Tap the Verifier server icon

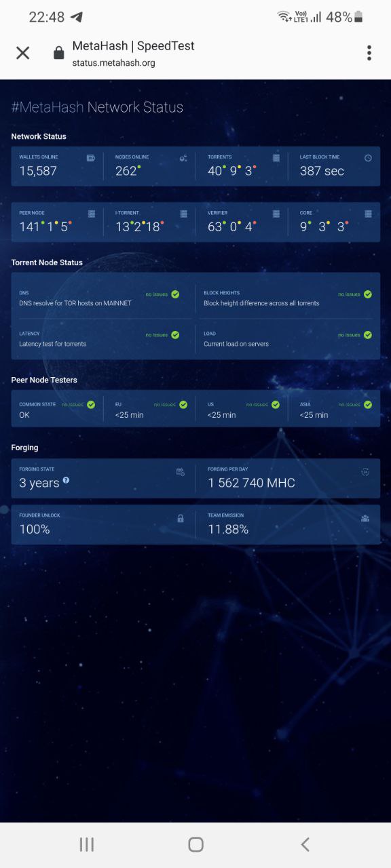[x=276, y=214]
